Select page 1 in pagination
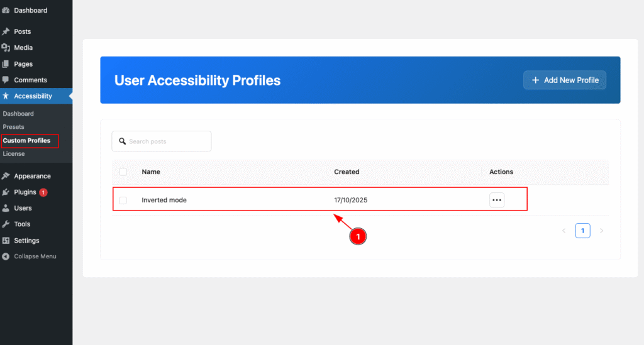 tap(582, 231)
